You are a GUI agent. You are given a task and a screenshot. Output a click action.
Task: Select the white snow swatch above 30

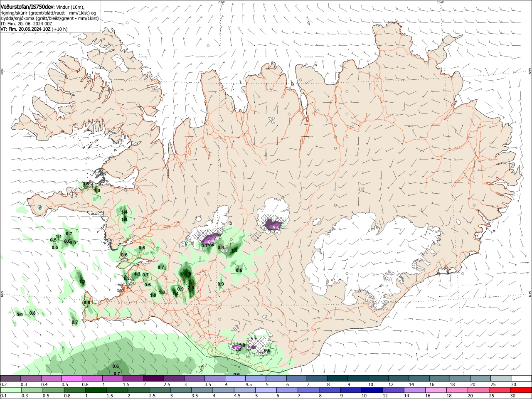coord(522,379)
